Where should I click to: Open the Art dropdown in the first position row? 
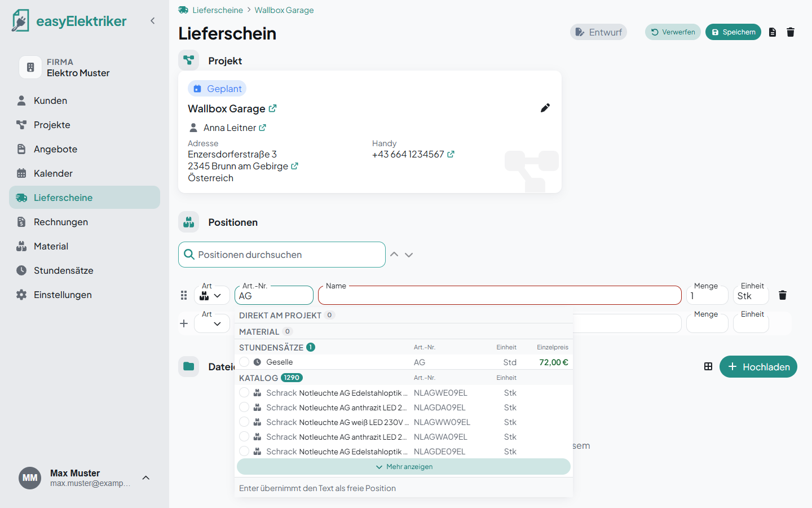pos(212,295)
